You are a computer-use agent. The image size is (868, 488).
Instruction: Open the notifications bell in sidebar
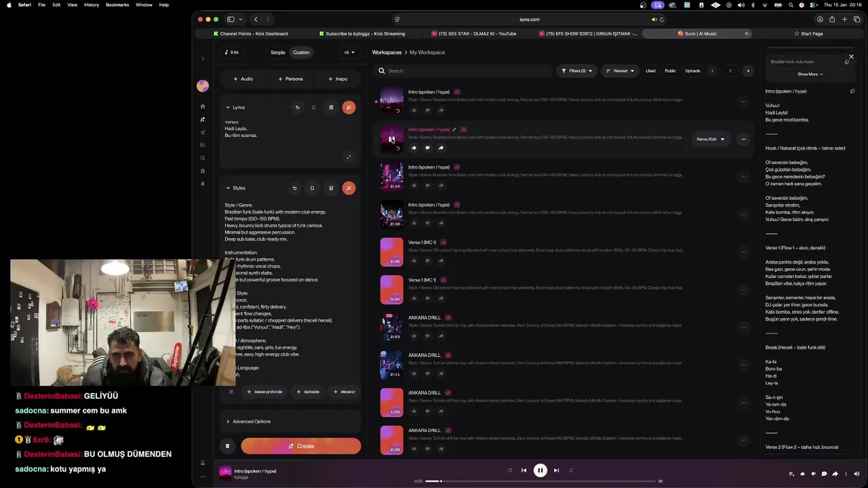click(202, 184)
